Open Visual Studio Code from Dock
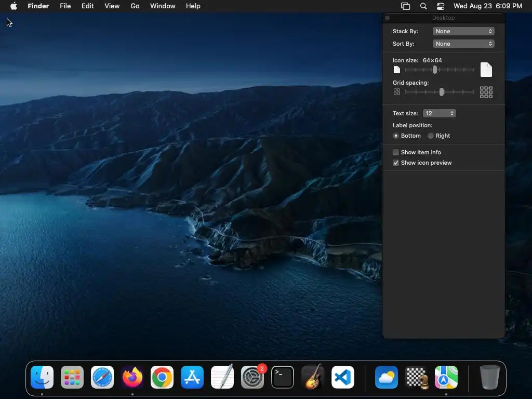The width and height of the screenshot is (532, 399). pyautogui.click(x=343, y=377)
